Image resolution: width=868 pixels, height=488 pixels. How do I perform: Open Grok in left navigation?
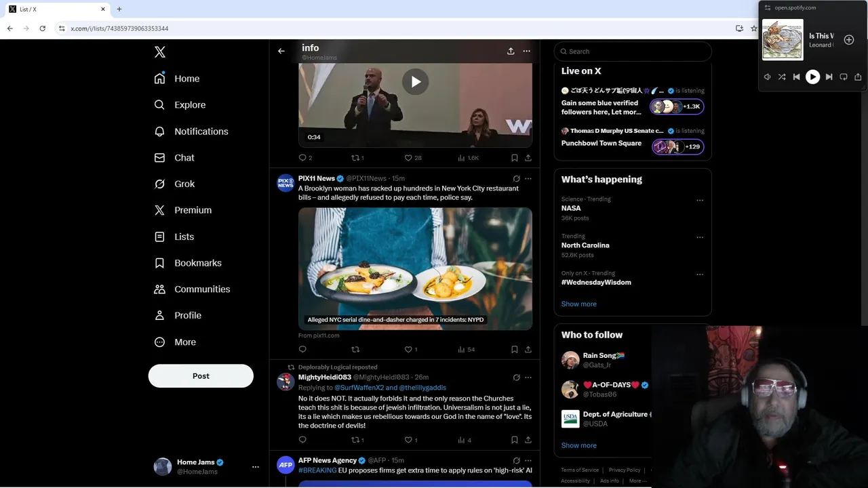coord(174,184)
